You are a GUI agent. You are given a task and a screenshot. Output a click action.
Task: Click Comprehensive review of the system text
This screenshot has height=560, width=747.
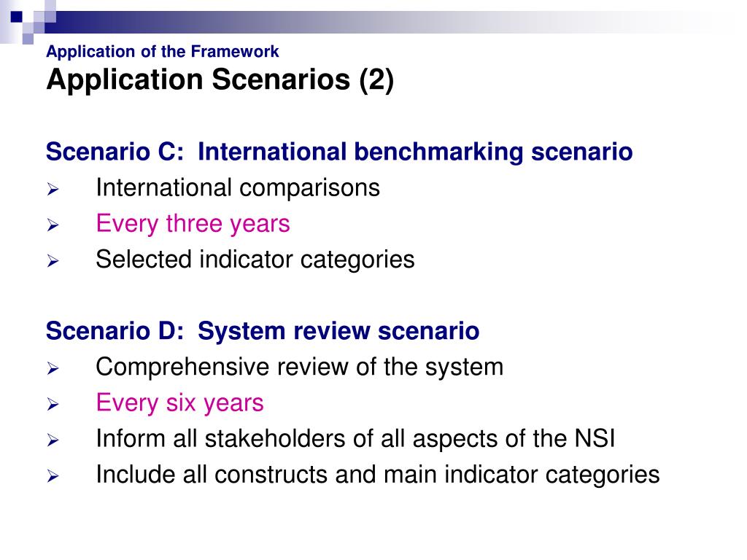[x=299, y=367]
